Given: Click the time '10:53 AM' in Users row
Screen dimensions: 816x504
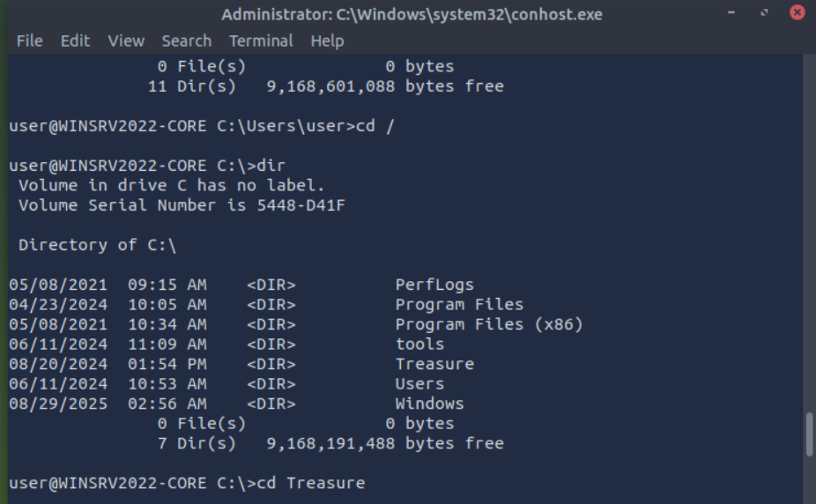Looking at the screenshot, I should tap(167, 384).
